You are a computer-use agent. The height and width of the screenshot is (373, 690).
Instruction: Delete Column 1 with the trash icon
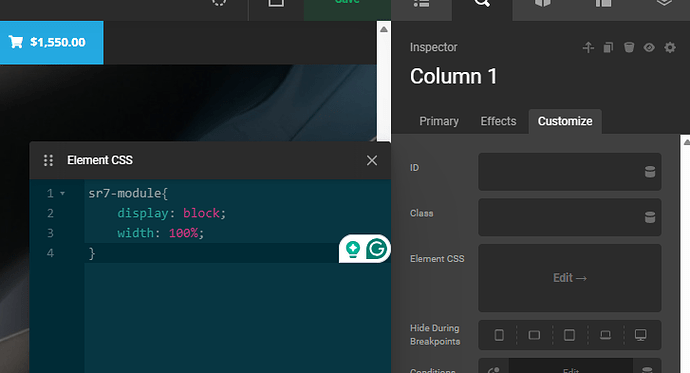pyautogui.click(x=629, y=48)
